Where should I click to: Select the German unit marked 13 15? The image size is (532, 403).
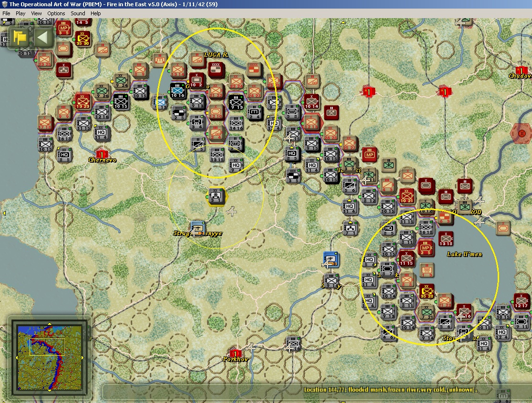click(x=217, y=155)
